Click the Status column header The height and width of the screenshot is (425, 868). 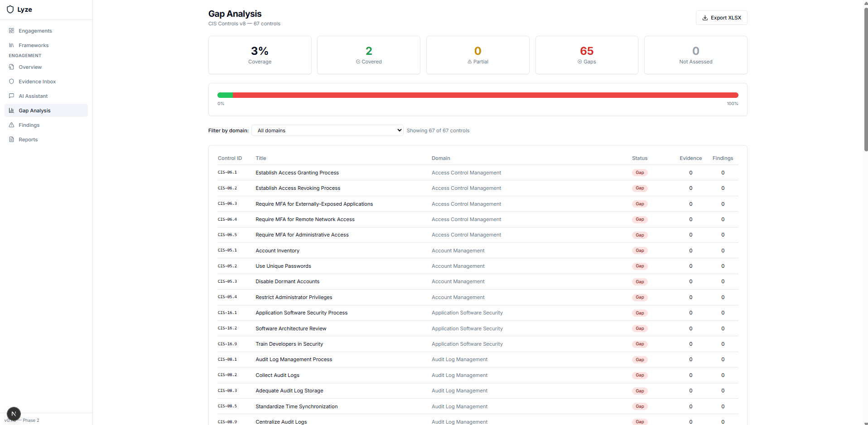pos(639,158)
